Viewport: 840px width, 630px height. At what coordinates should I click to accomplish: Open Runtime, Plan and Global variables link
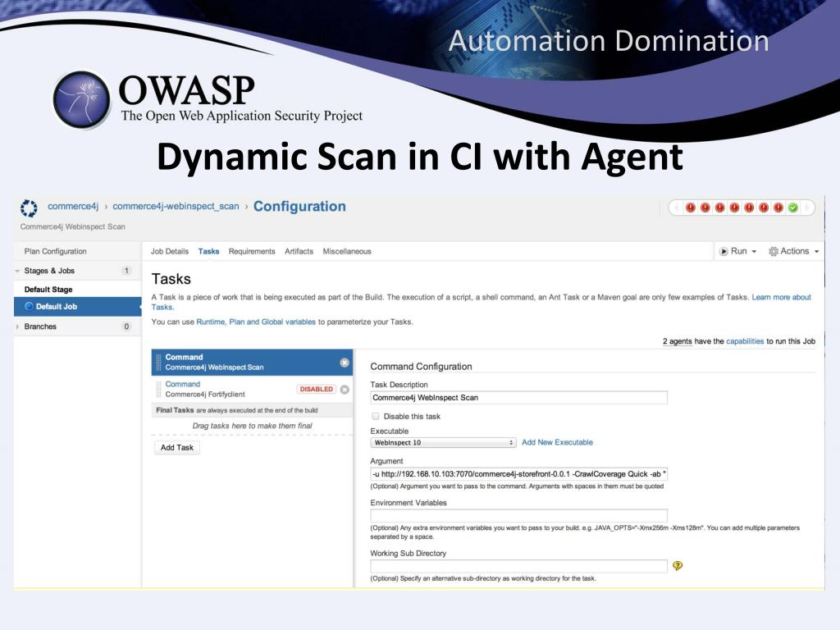pyautogui.click(x=256, y=322)
